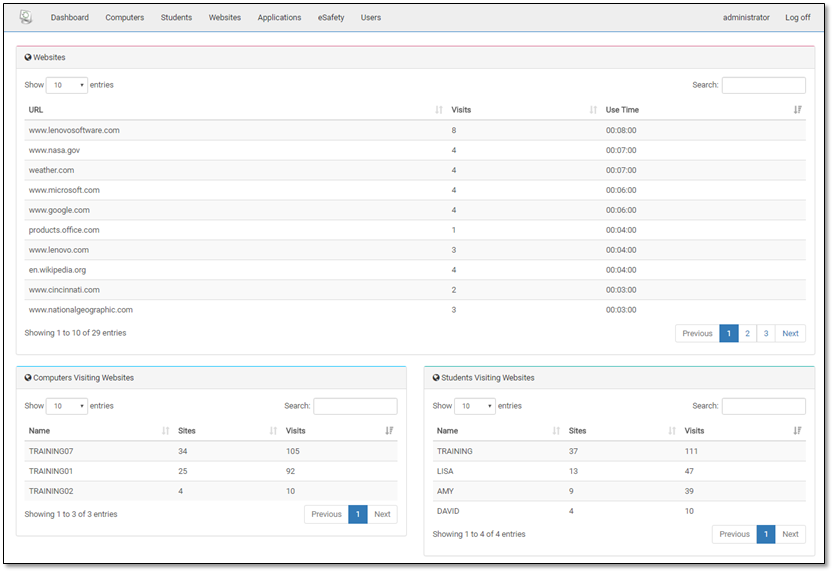Image resolution: width=834 pixels, height=573 pixels.
Task: Click the app logo icon in navbar
Action: click(x=25, y=17)
